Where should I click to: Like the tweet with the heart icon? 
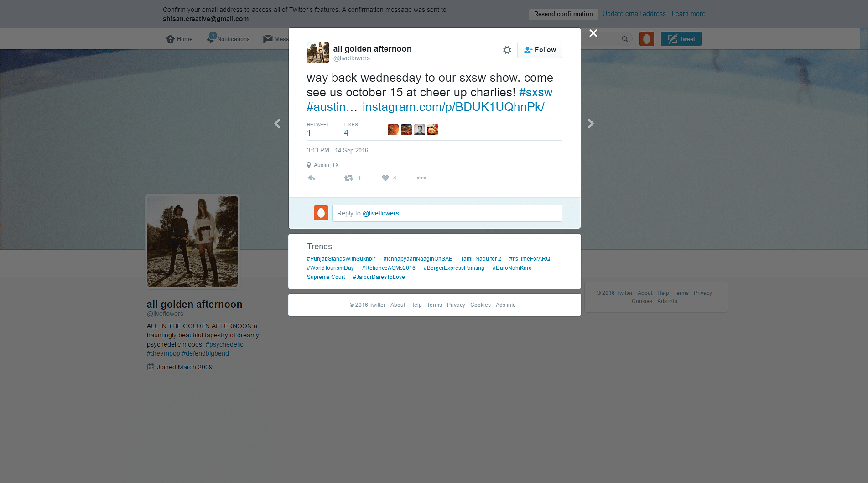[x=385, y=178]
